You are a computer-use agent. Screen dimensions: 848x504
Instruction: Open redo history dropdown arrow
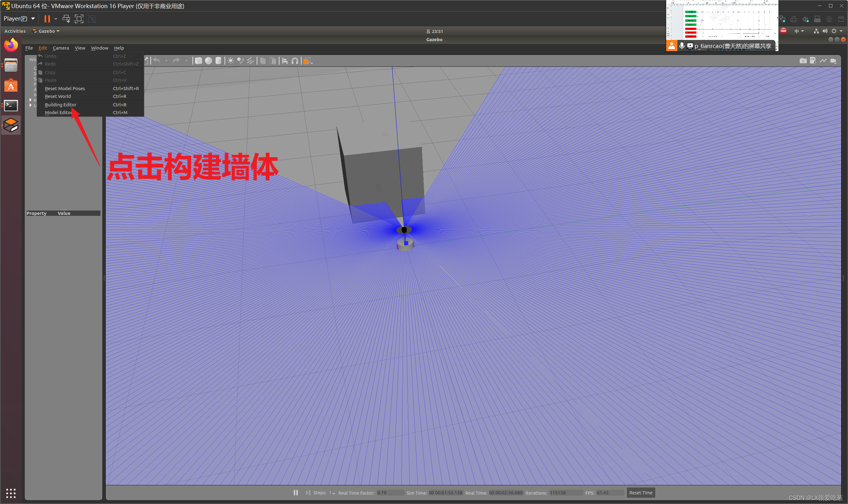(186, 61)
